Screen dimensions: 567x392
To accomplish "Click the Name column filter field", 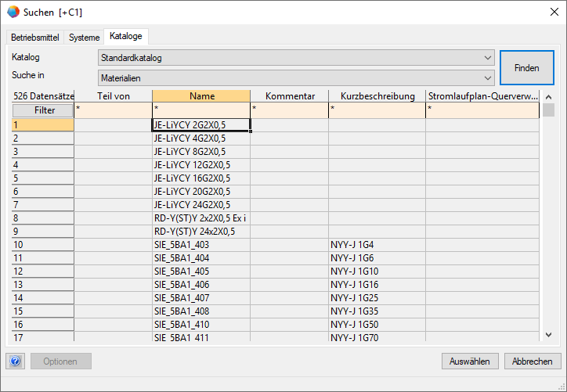I will click(200, 110).
